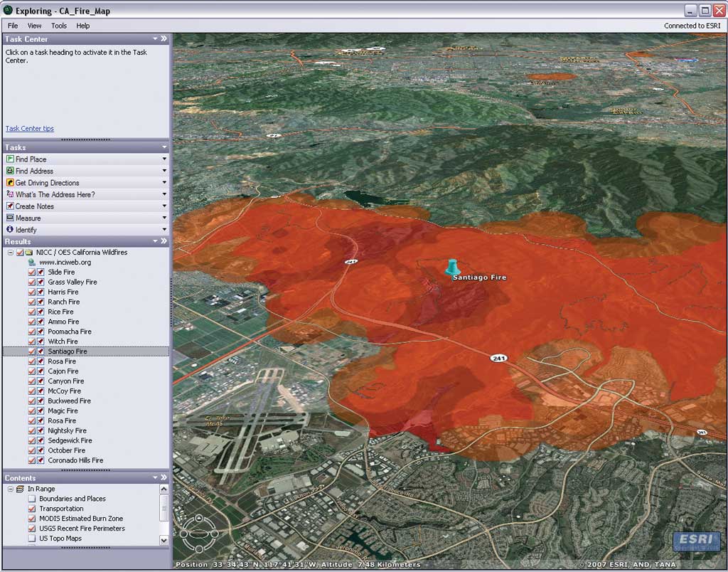Image resolution: width=728 pixels, height=572 pixels.
Task: Expand the Find Address dropdown arrow
Action: coord(164,171)
